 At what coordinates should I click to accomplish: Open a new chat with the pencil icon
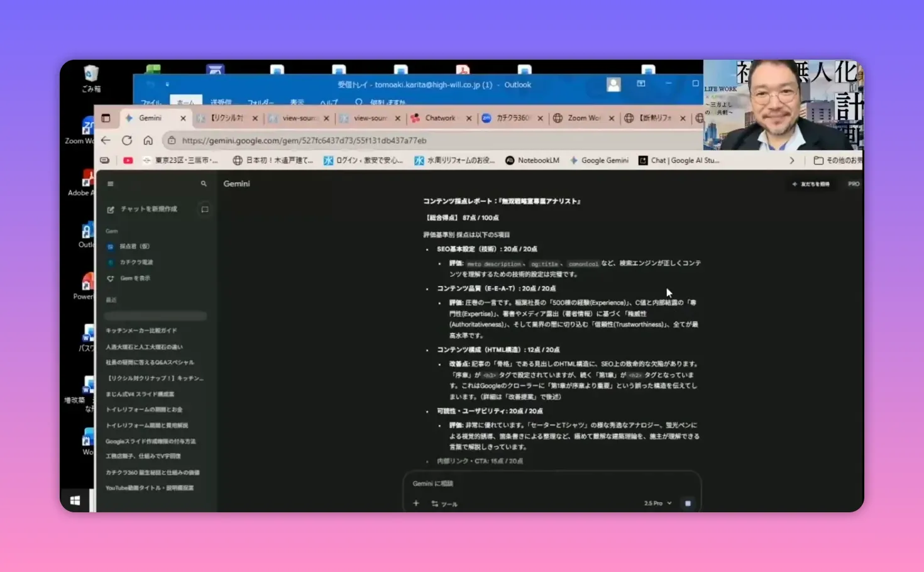pos(111,209)
